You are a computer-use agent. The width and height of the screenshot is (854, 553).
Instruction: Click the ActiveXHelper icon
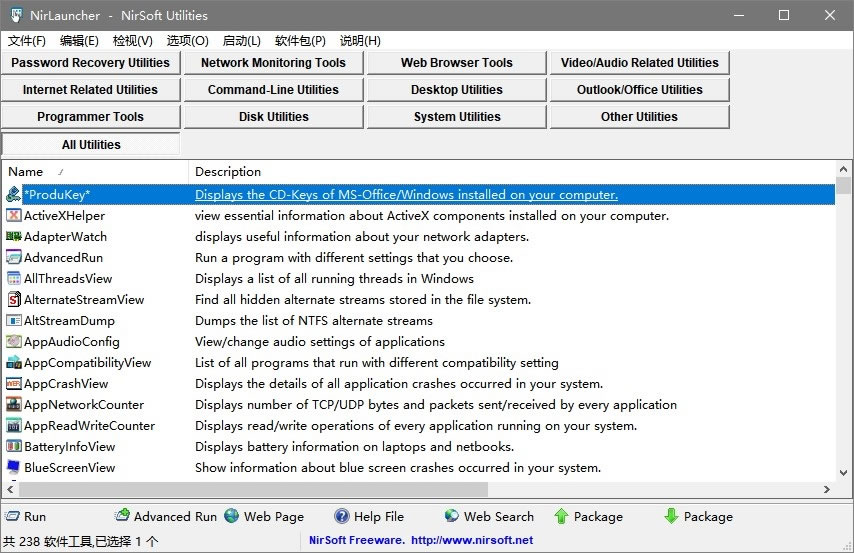coord(14,216)
